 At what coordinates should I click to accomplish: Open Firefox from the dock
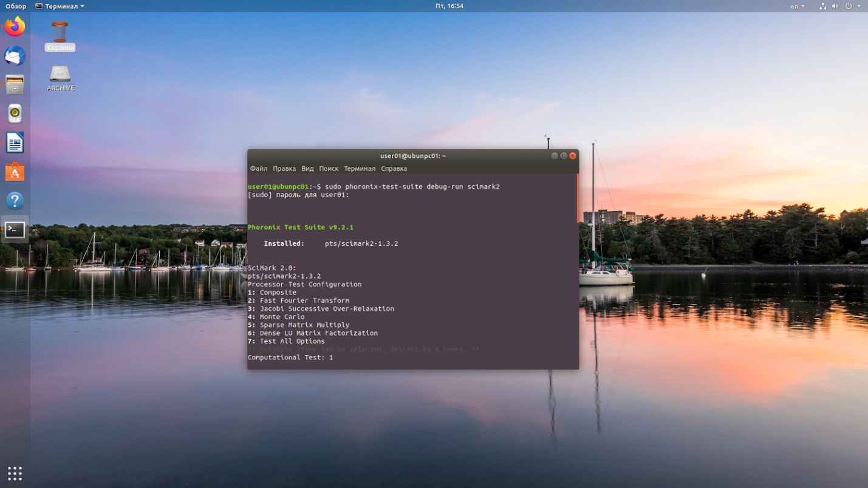[15, 27]
